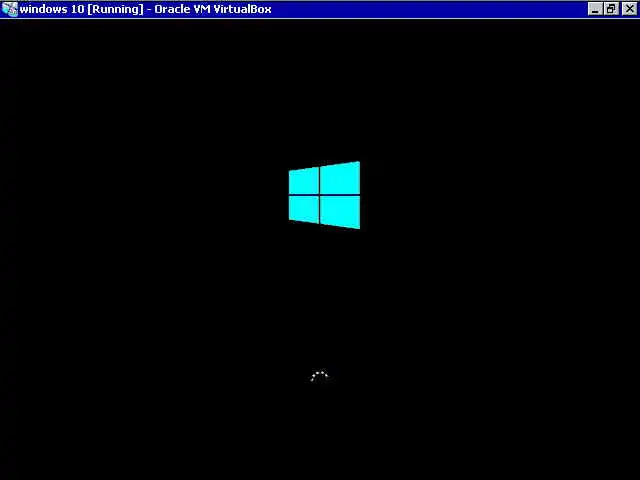The image size is (640, 480).
Task: Click the VirtualBox icon in the title bar
Action: [10, 9]
